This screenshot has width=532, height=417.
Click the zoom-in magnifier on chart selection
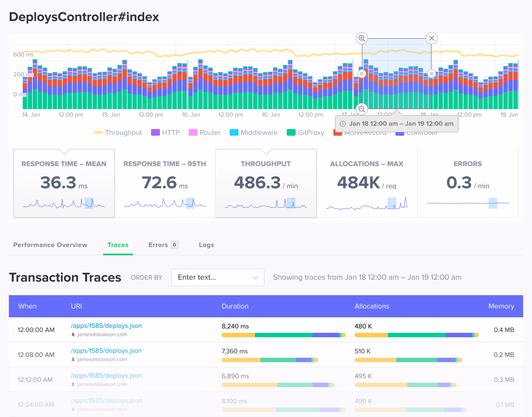pyautogui.click(x=362, y=38)
